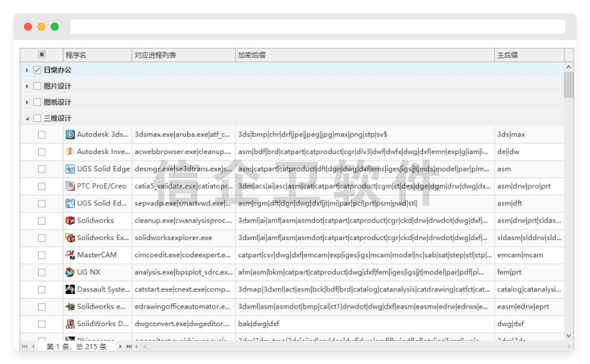Click the SolidWorks DWG editor icon
The height and width of the screenshot is (364, 590).
point(70,324)
